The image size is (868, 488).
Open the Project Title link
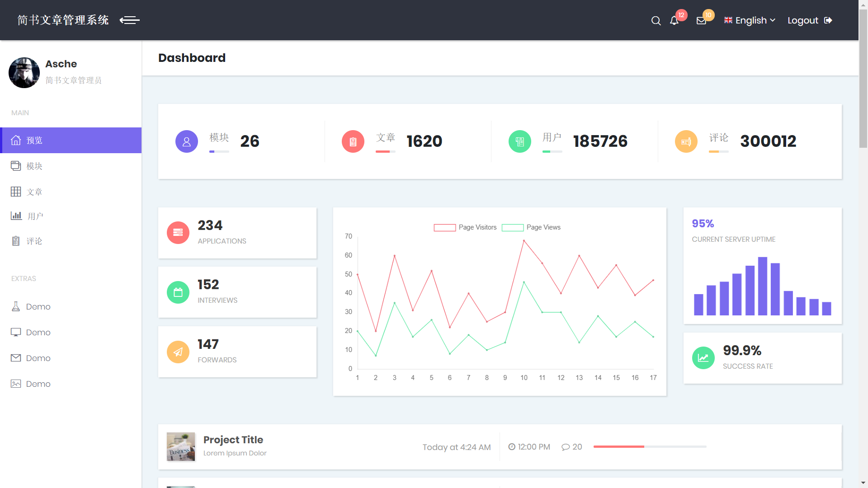pos(233,440)
